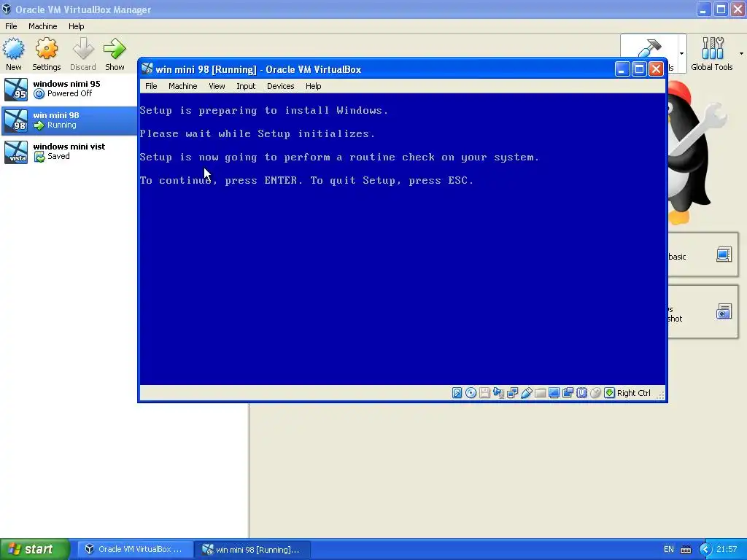Open File menu in VirtualBox Manager

point(11,26)
